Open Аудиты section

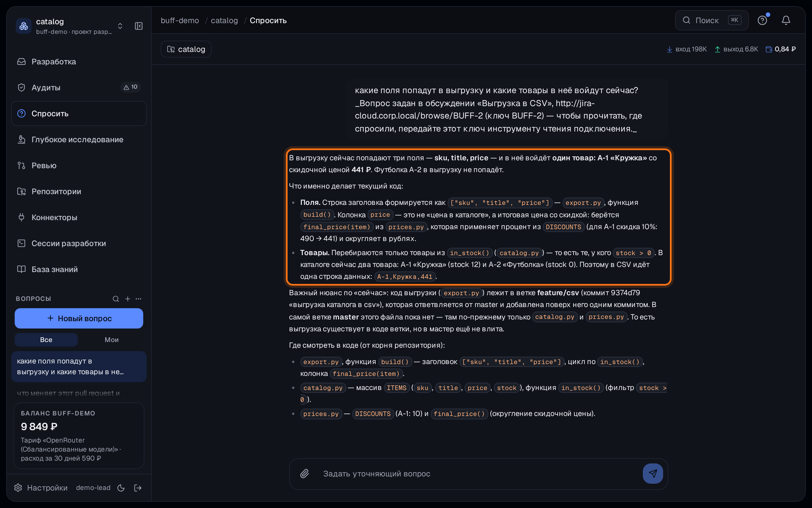point(79,87)
